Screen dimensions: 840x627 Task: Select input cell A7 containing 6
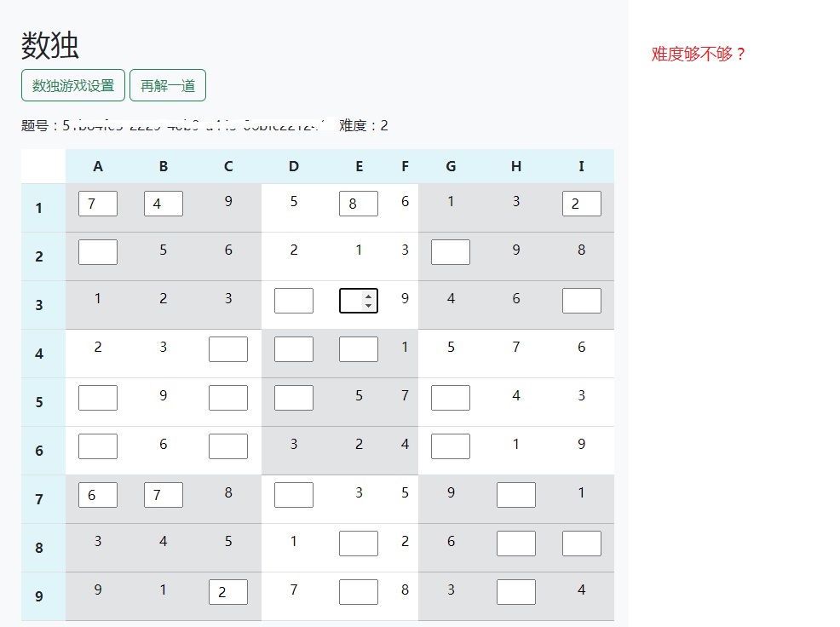coord(98,495)
